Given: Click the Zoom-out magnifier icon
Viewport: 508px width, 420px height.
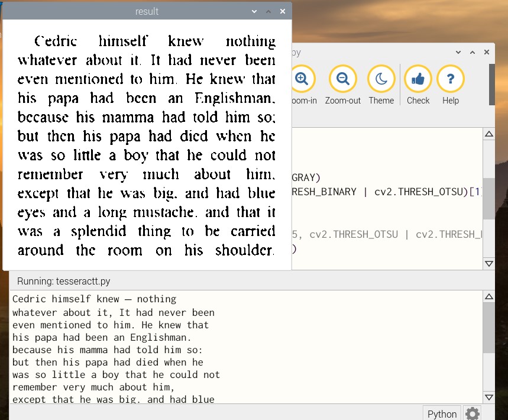Looking at the screenshot, I should point(343,79).
